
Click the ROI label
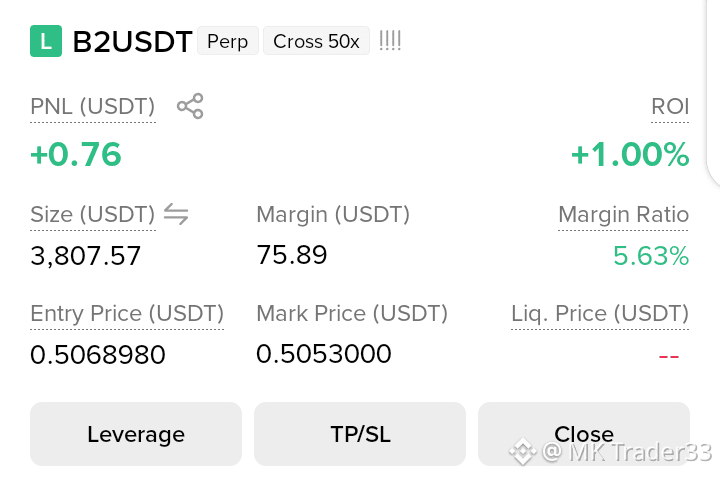(670, 107)
